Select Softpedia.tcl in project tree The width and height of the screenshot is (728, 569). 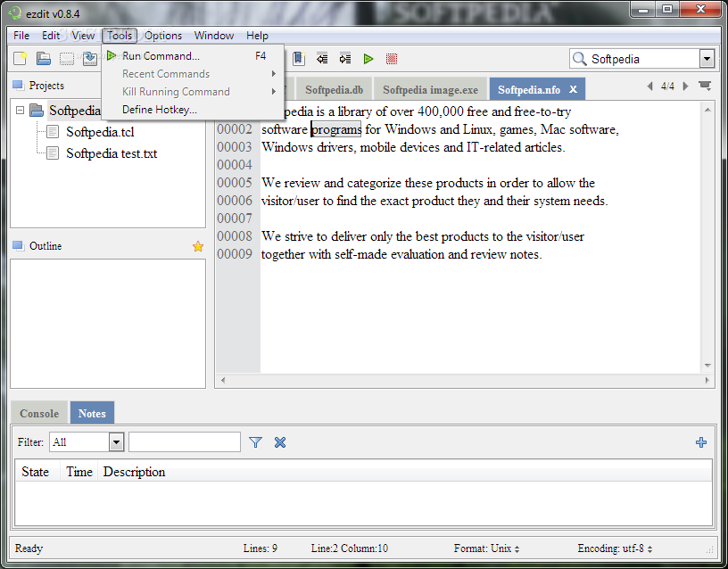tap(100, 132)
